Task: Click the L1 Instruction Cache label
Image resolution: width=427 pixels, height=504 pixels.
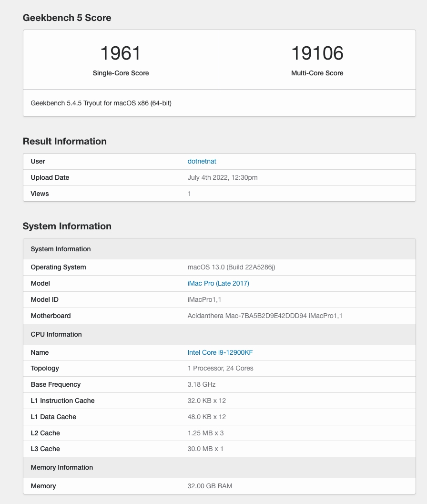Action: click(62, 401)
